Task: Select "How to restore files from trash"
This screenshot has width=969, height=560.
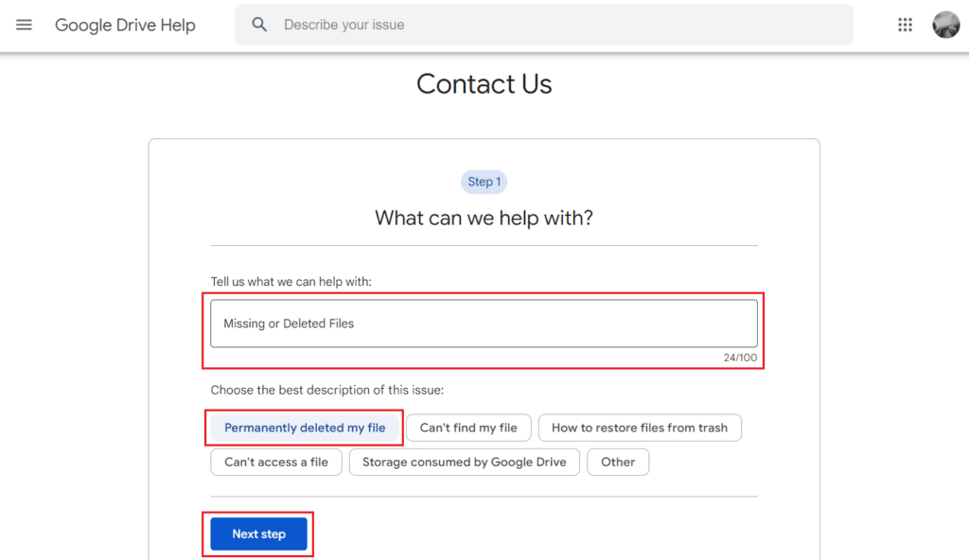Action: pyautogui.click(x=640, y=428)
